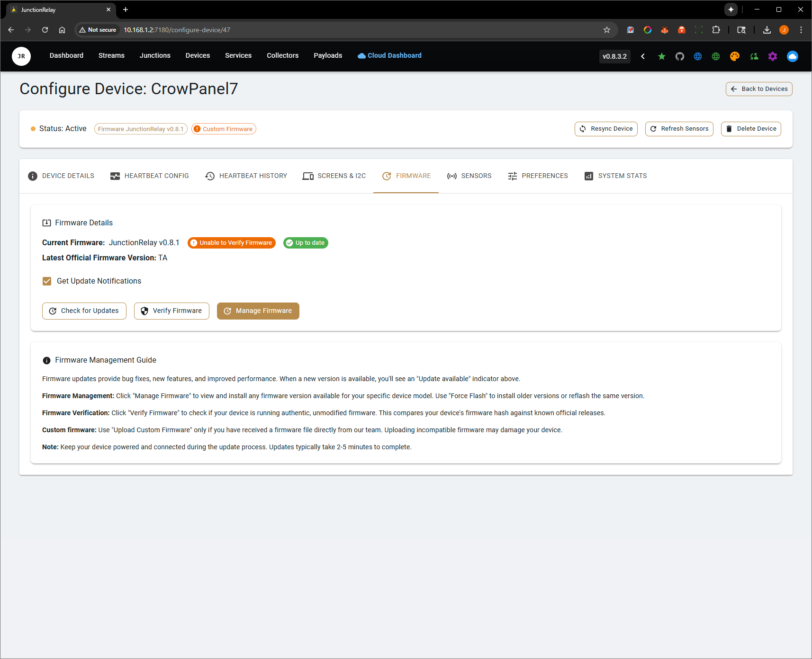Open the orange palette theme icon
The height and width of the screenshot is (659, 812).
(x=735, y=56)
